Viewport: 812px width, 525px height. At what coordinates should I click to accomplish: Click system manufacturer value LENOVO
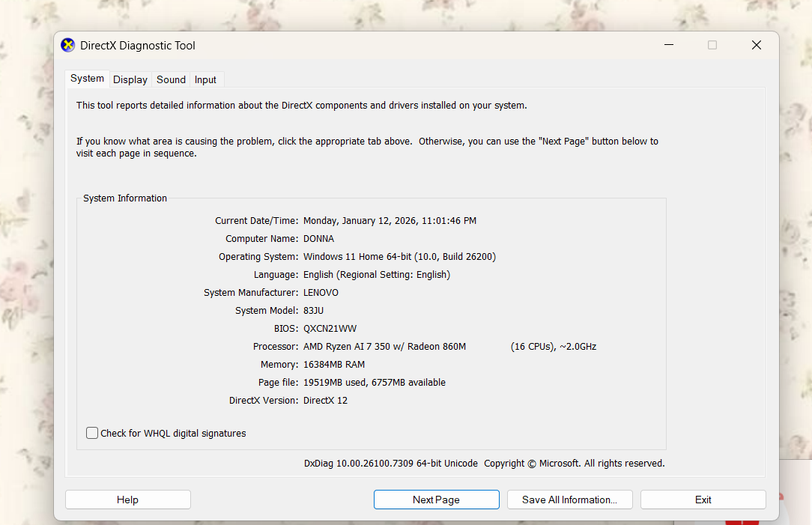[x=321, y=293]
